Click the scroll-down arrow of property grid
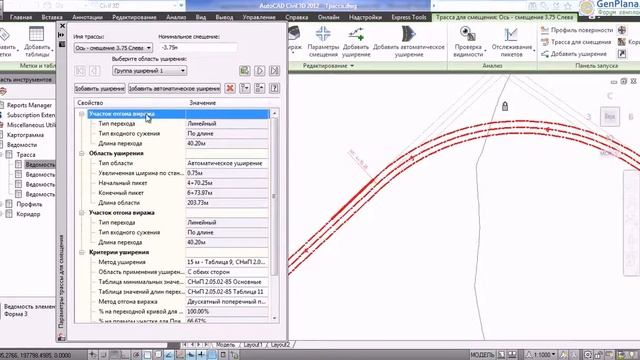Image resolution: width=640 pixels, height=360 pixels. coord(274,318)
